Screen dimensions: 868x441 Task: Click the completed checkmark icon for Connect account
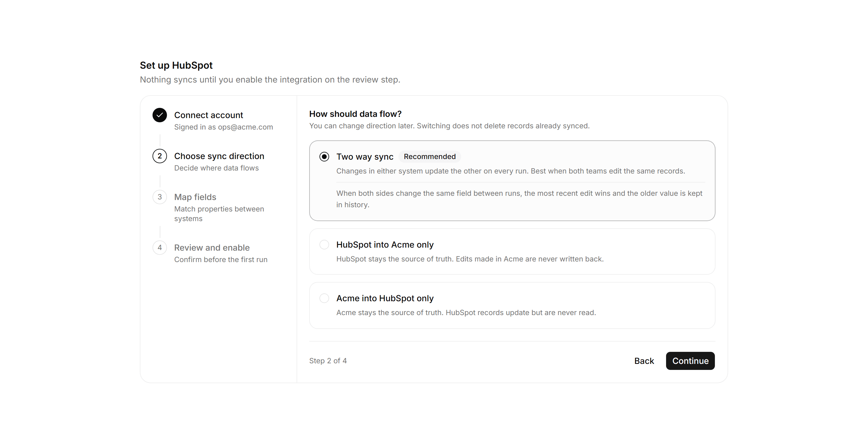click(160, 115)
